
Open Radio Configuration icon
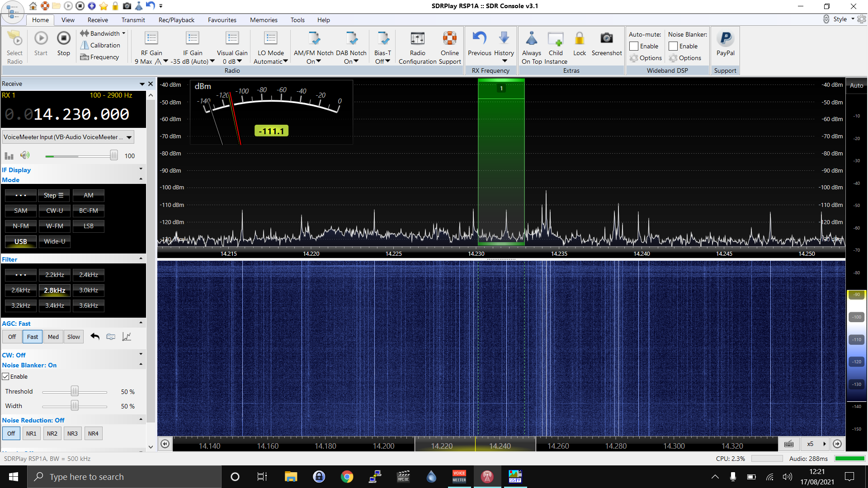(x=417, y=39)
